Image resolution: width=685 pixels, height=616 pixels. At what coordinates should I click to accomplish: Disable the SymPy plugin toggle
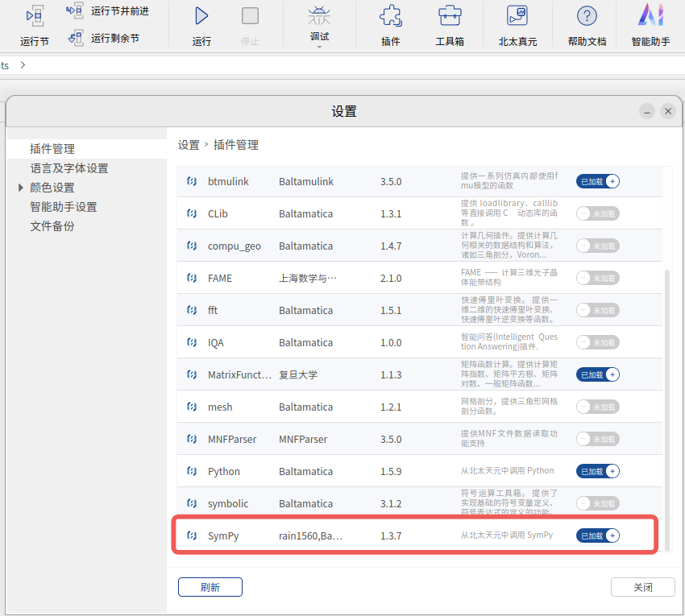coord(597,535)
